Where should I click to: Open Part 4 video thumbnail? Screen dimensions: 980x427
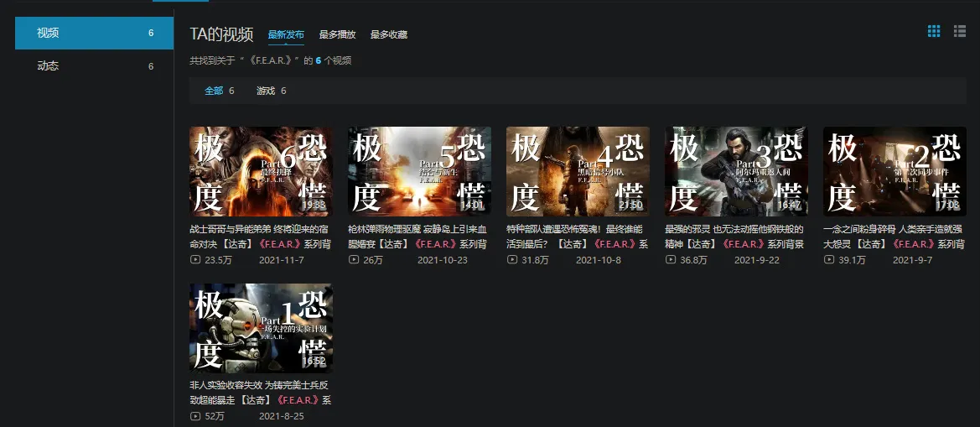pyautogui.click(x=578, y=171)
